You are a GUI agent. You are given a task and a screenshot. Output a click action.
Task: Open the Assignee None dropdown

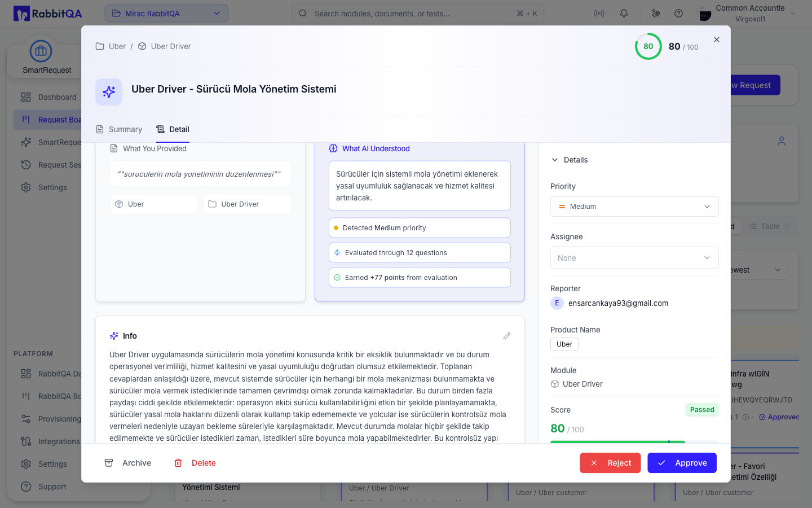pos(634,258)
